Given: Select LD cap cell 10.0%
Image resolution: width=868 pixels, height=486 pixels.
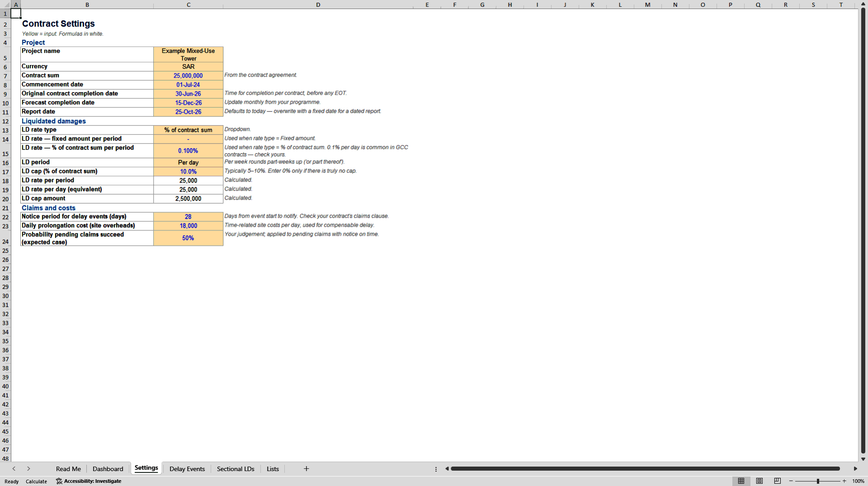Looking at the screenshot, I should pyautogui.click(x=188, y=172).
